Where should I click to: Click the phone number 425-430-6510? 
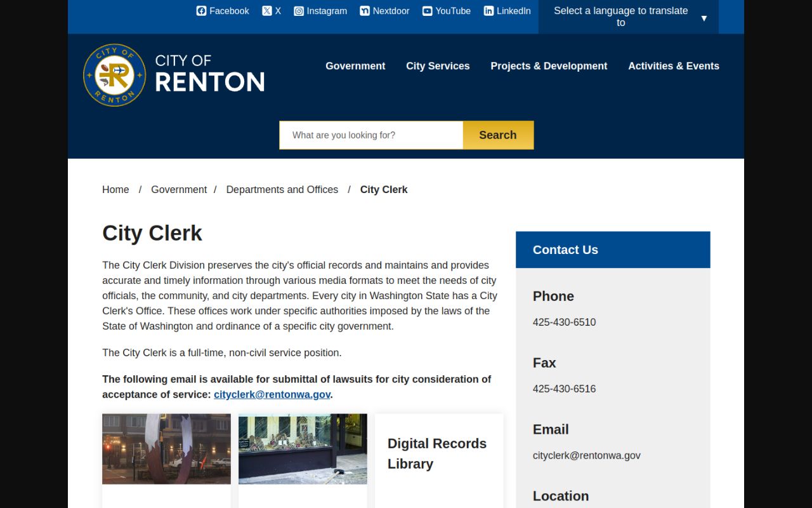tap(564, 322)
